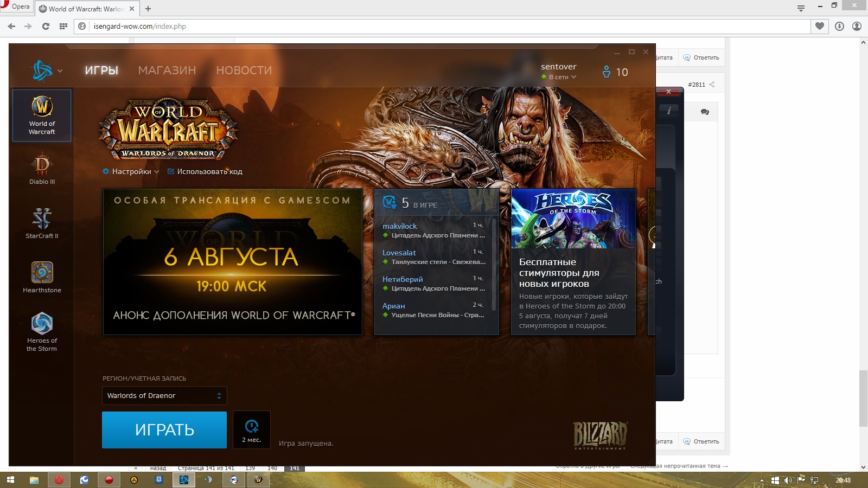Image resolution: width=868 pixels, height=488 pixels.
Task: Switch to the Battle.net app in taskbar
Action: coord(184,480)
